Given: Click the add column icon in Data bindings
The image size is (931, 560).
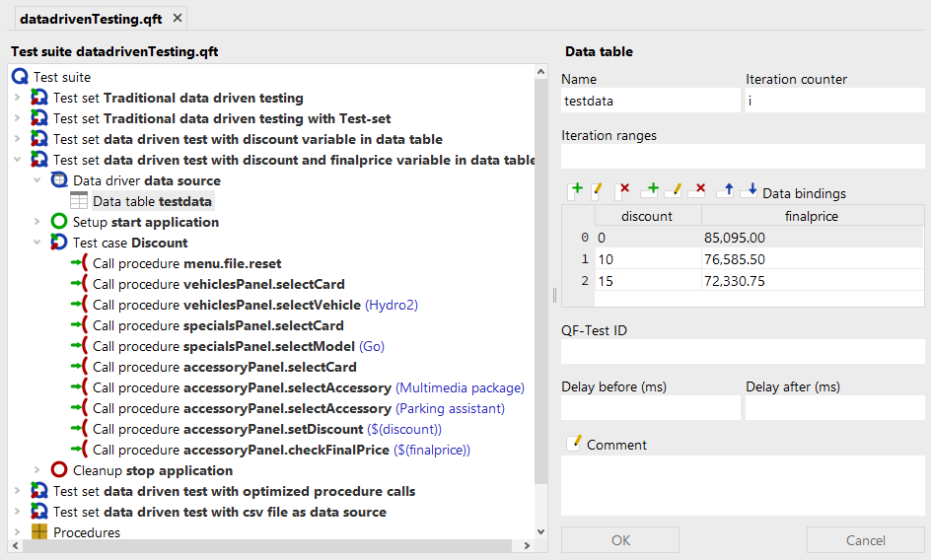Looking at the screenshot, I should pyautogui.click(x=575, y=191).
